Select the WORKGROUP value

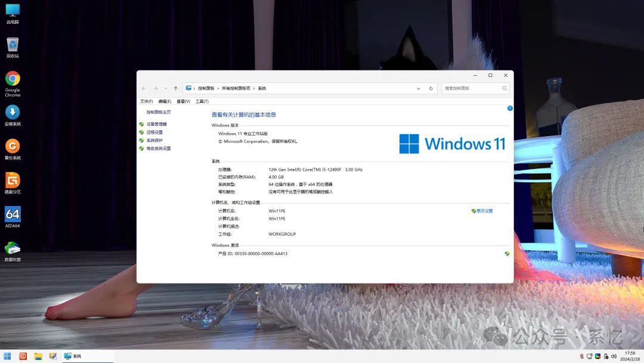(x=282, y=234)
